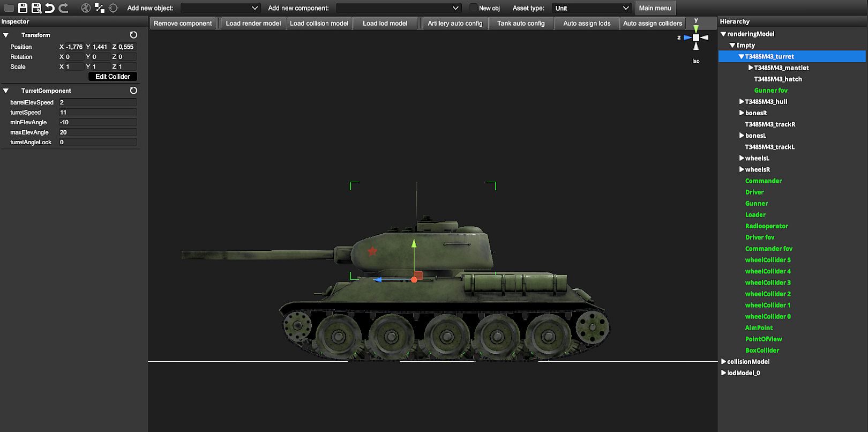Select Driver item in Hierarchy

point(754,192)
